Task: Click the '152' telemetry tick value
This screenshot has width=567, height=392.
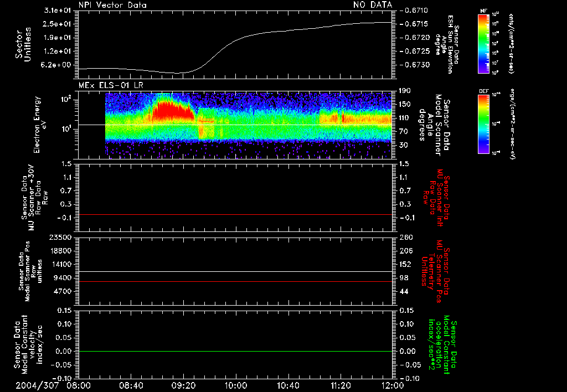Action: pyautogui.click(x=406, y=265)
